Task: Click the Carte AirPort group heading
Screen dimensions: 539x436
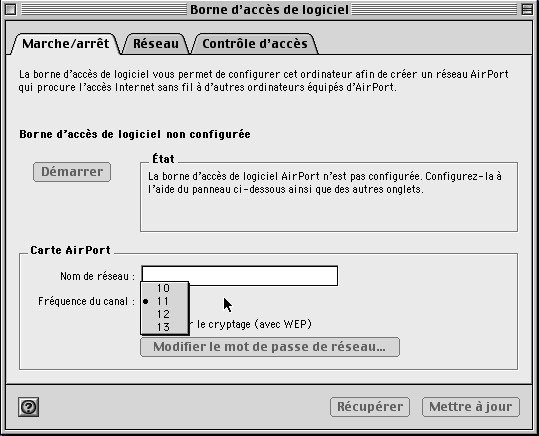Action: pyautogui.click(x=70, y=250)
